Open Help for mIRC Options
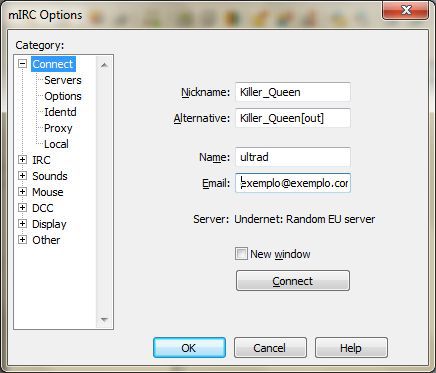Image resolution: width=436 pixels, height=373 pixels. pos(351,348)
